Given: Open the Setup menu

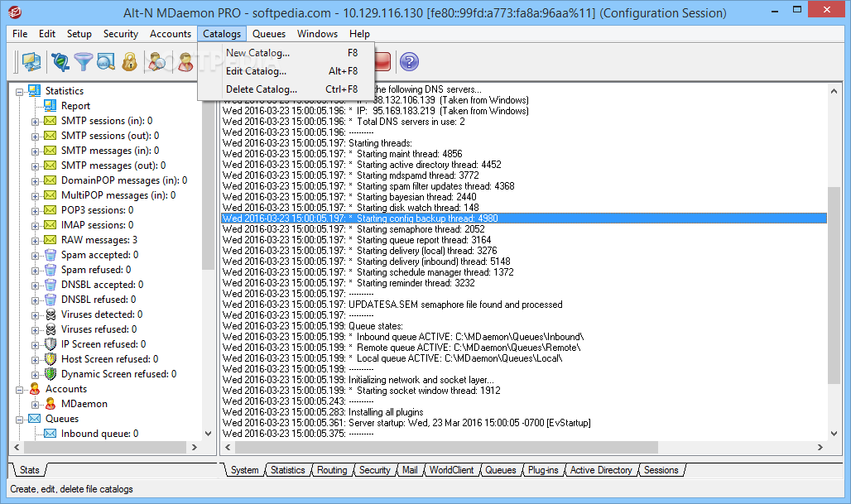Looking at the screenshot, I should point(79,34).
